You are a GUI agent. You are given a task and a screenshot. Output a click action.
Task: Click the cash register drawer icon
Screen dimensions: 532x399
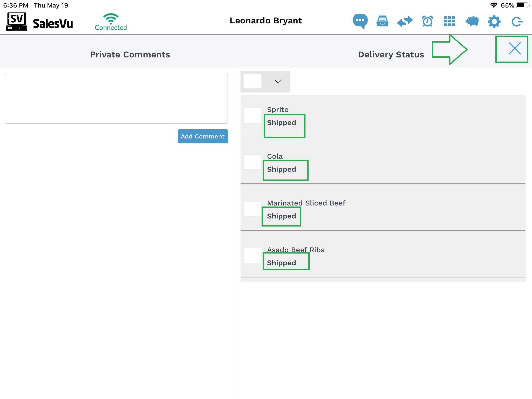coord(382,21)
